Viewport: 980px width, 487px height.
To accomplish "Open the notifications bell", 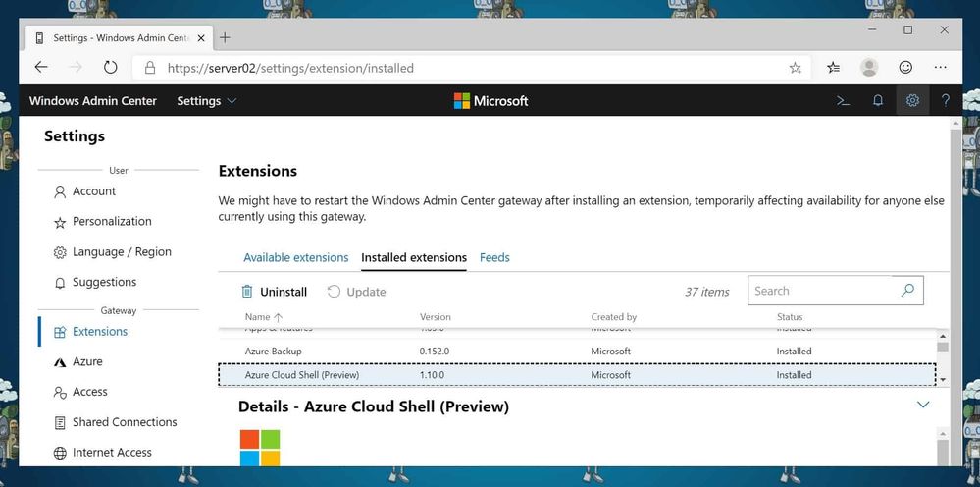I will (x=878, y=100).
